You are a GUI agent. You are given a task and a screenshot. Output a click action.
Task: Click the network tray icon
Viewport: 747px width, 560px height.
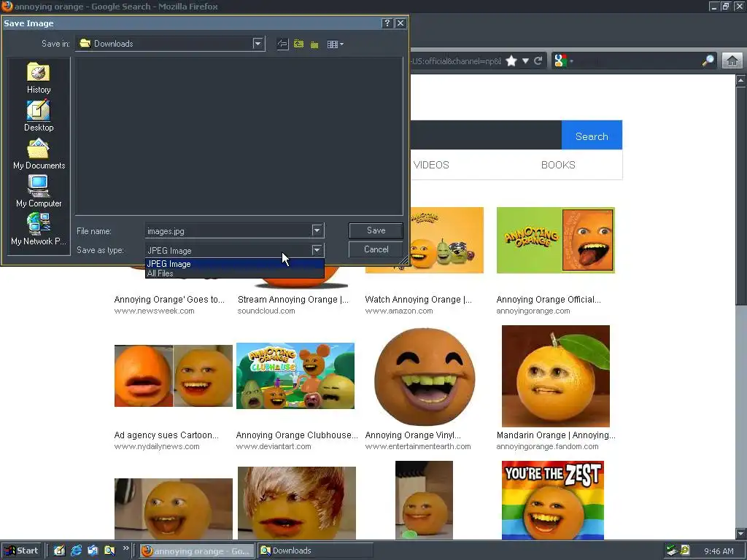click(x=672, y=551)
